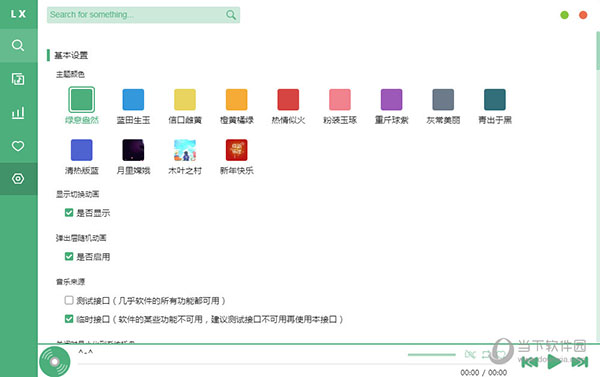Click the ^-^ track title text
The image size is (600, 377).
(x=86, y=352)
